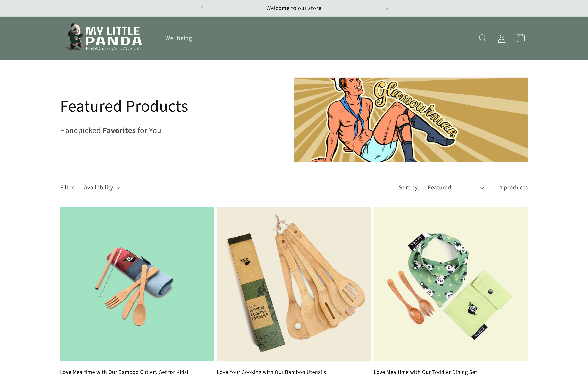Open Bamboo Cutlery Set for Kids link

(x=124, y=372)
